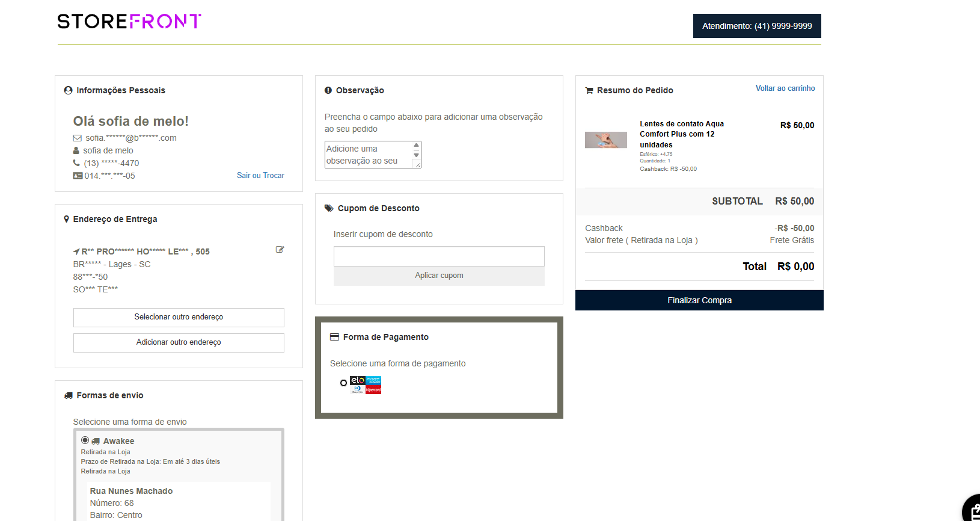Click the Bairro: Centro line
This screenshot has width=980, height=521.
116,515
